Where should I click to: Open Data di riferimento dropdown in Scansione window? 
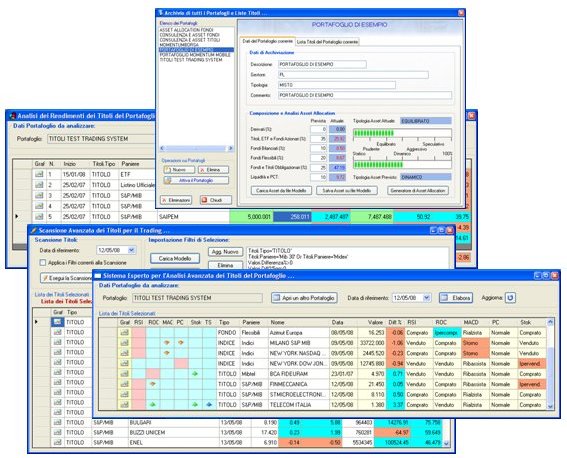pos(131,250)
